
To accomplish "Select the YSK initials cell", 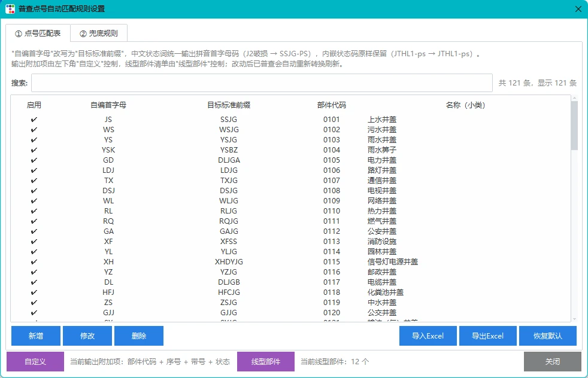I will (x=108, y=150).
